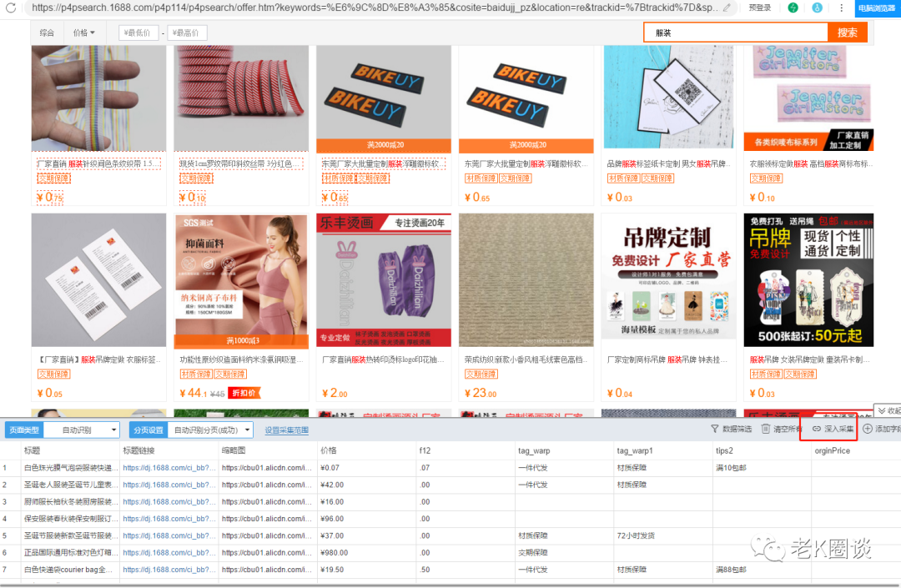The image size is (901, 588).
Task: Focus the ¥最低价 minimum price field
Action: click(138, 33)
